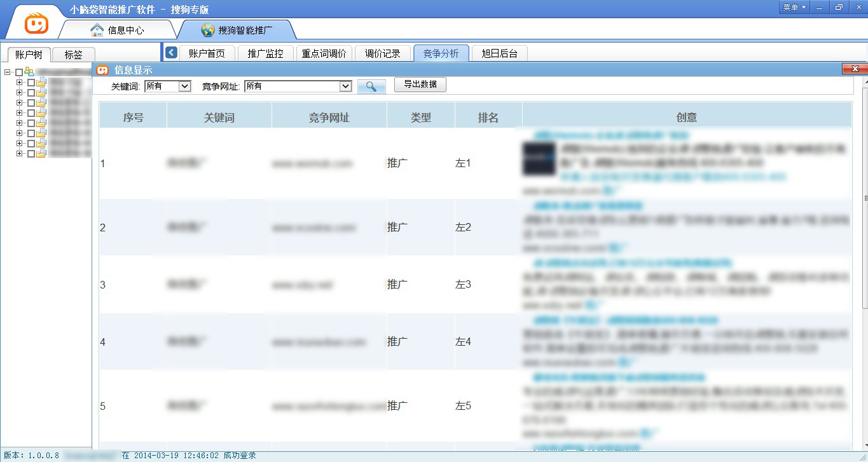Click the 关键词: filter label

[x=125, y=86]
